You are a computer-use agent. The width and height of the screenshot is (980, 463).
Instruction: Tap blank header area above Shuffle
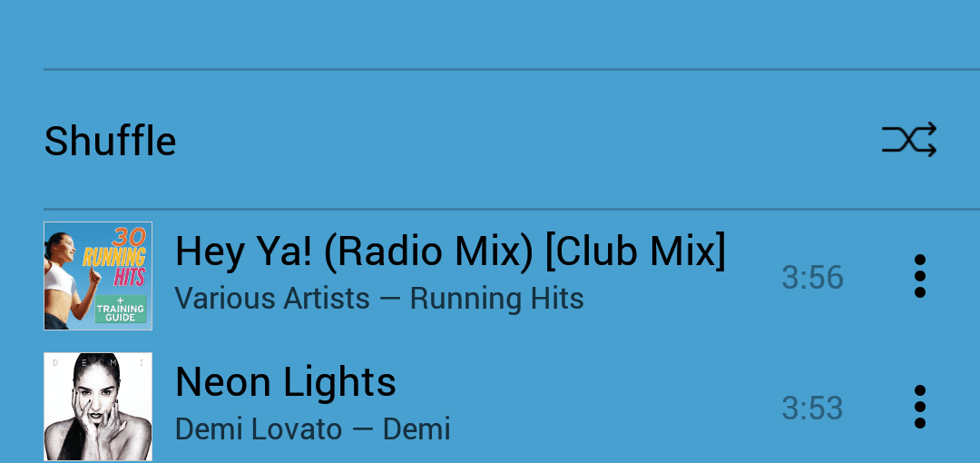tap(490, 34)
